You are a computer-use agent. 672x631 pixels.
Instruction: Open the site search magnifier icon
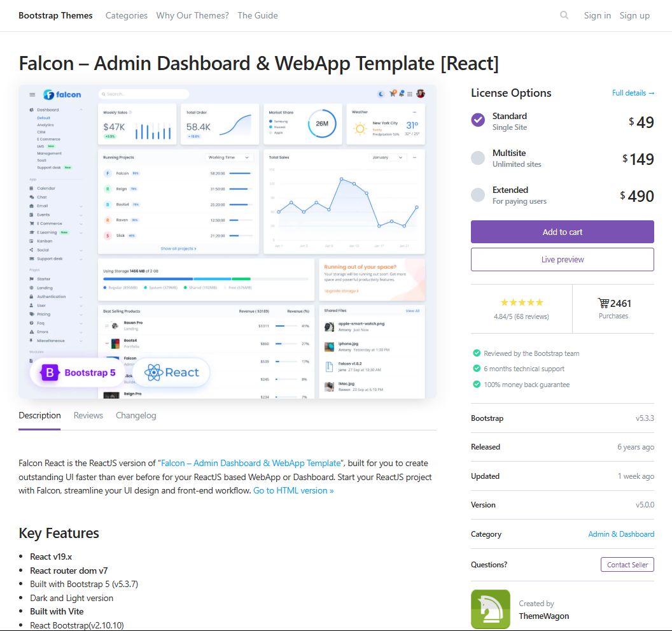click(564, 15)
